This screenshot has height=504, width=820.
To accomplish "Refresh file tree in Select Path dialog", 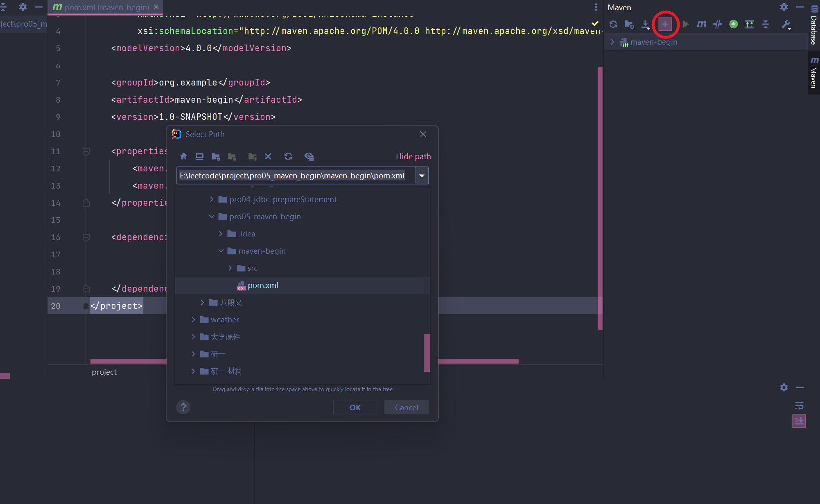I will (288, 156).
